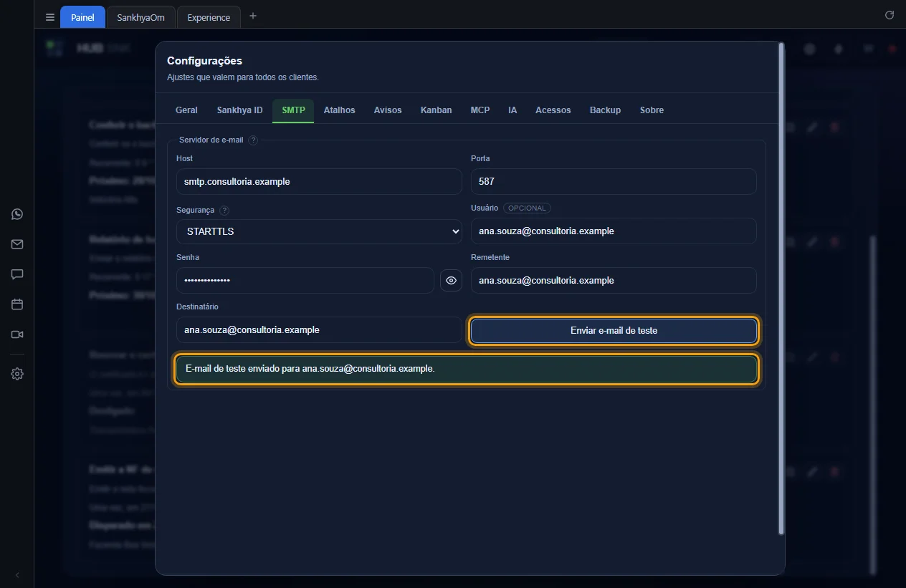Focus the Senha password field
Screen dimensions: 906x588
click(x=305, y=281)
